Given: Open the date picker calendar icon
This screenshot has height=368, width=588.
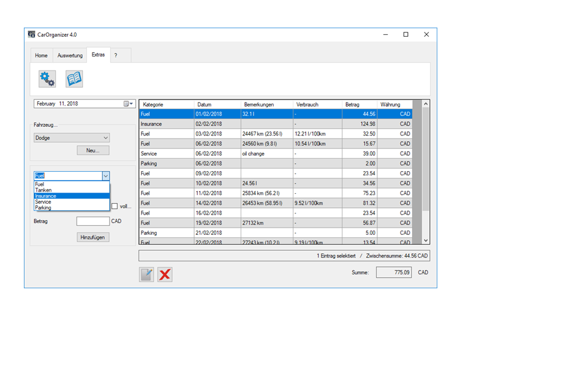Looking at the screenshot, I should pos(127,104).
